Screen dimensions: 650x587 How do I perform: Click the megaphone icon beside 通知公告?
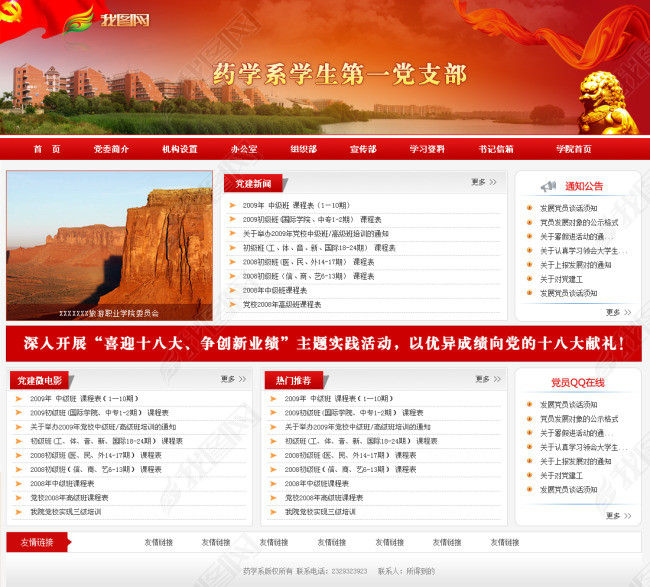coord(548,186)
